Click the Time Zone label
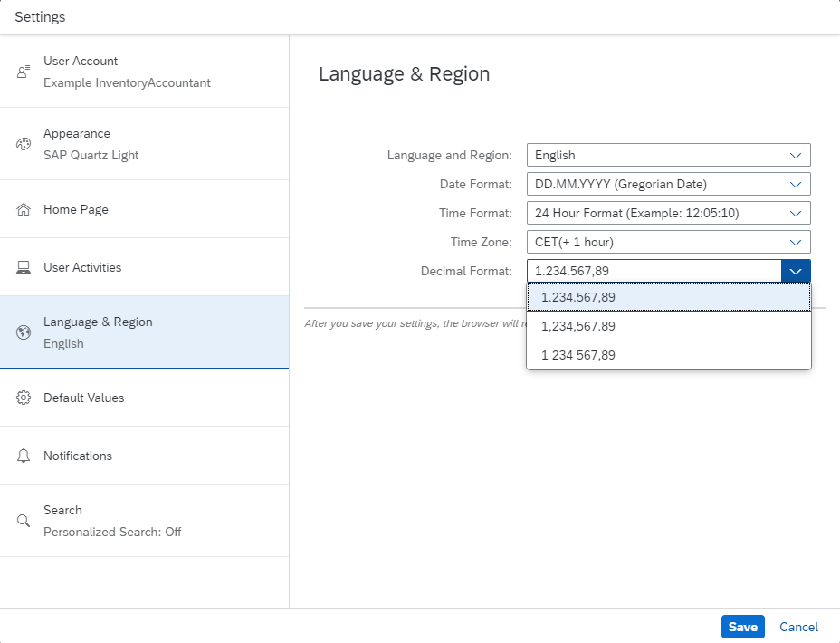 click(481, 242)
